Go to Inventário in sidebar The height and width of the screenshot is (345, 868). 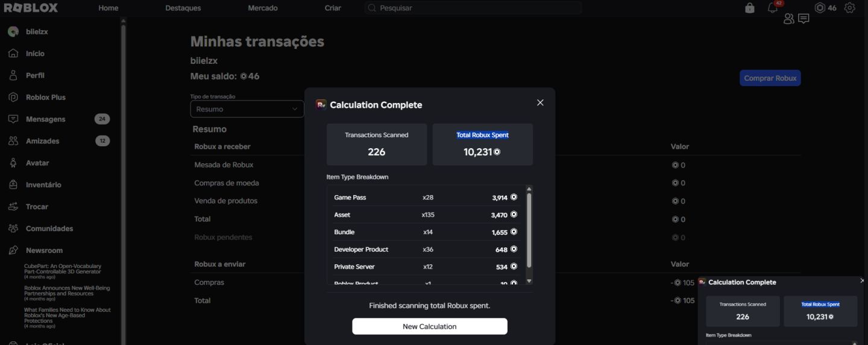click(43, 185)
